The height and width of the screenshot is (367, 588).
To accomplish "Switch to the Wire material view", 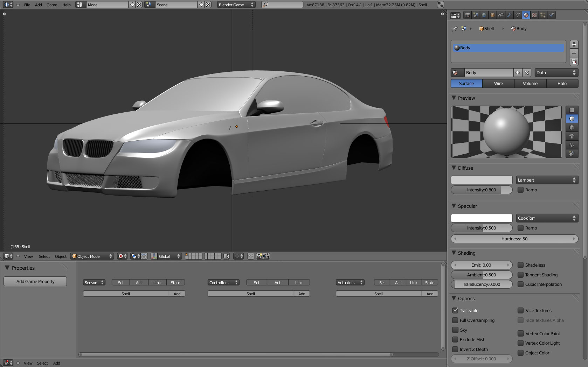I will point(498,83).
